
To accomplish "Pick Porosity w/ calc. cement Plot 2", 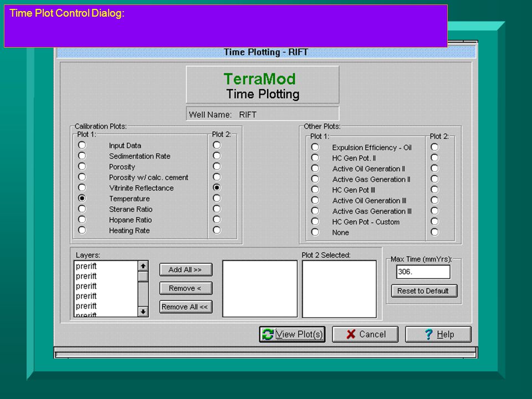I will click(x=217, y=177).
